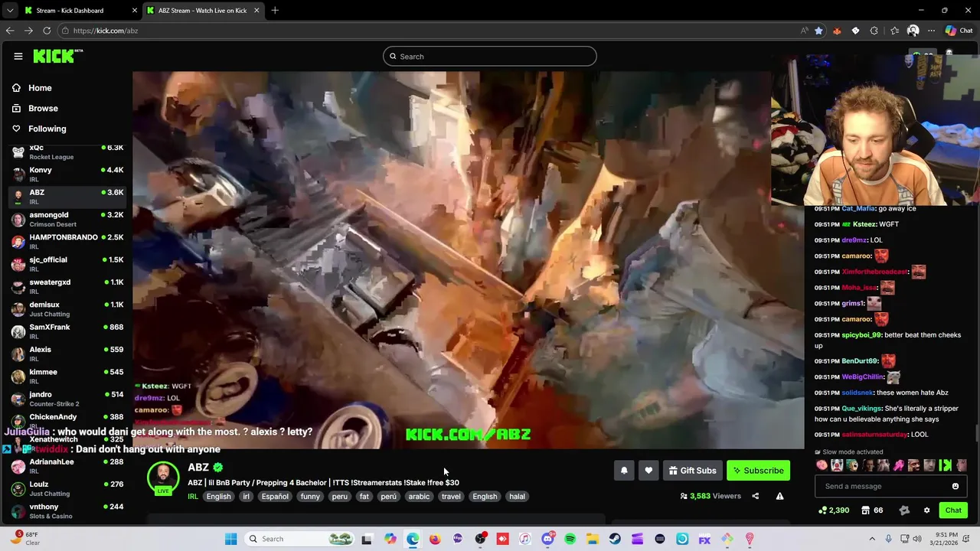Select the IRL category link
This screenshot has width=980, height=551.
click(193, 497)
